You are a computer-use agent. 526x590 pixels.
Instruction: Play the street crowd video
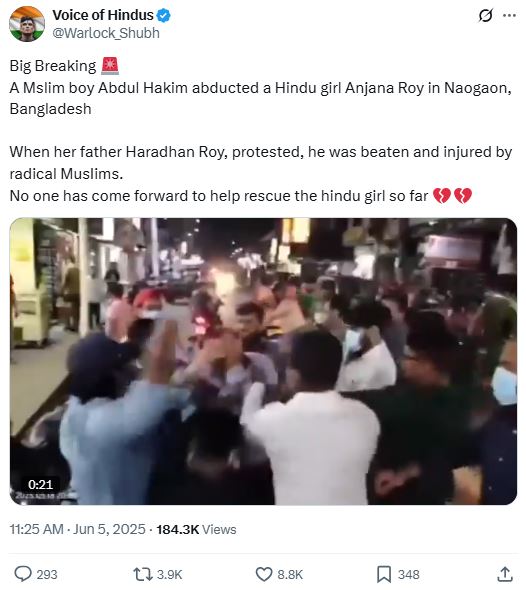(263, 361)
